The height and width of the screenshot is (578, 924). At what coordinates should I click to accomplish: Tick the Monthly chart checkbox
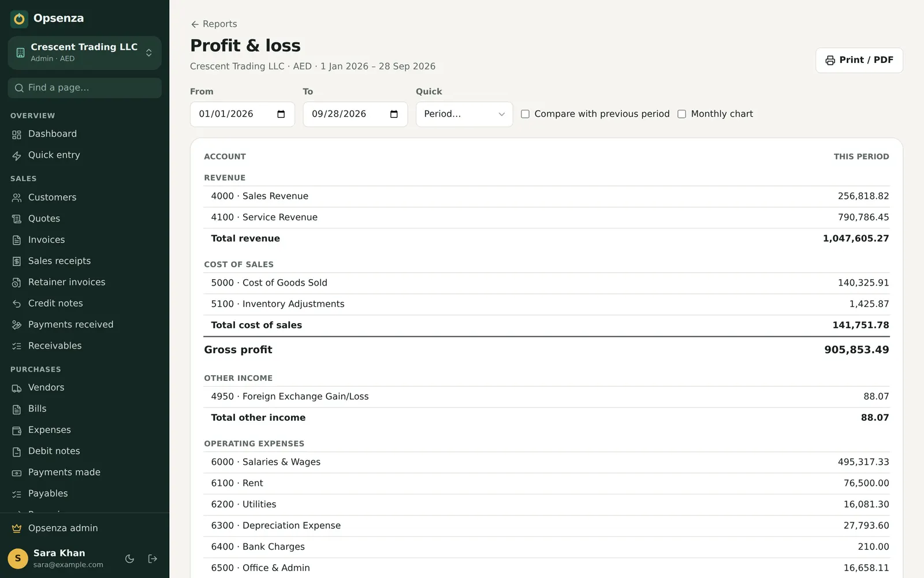[x=681, y=114]
